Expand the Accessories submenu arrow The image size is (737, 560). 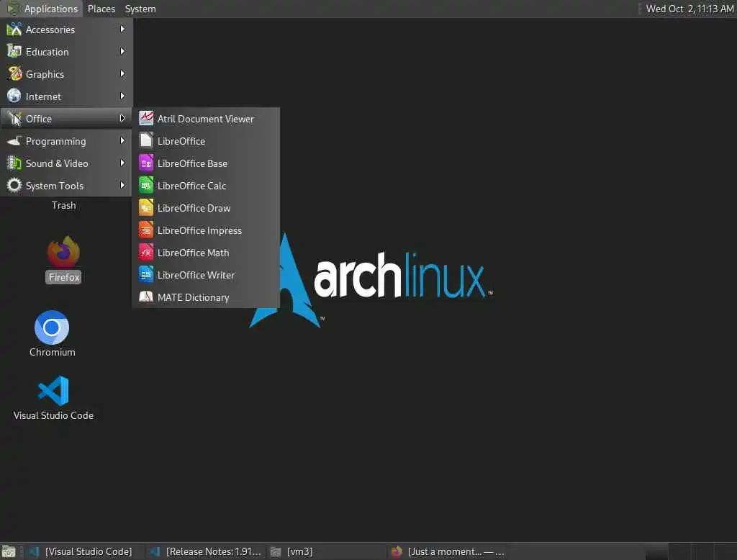[x=122, y=30]
